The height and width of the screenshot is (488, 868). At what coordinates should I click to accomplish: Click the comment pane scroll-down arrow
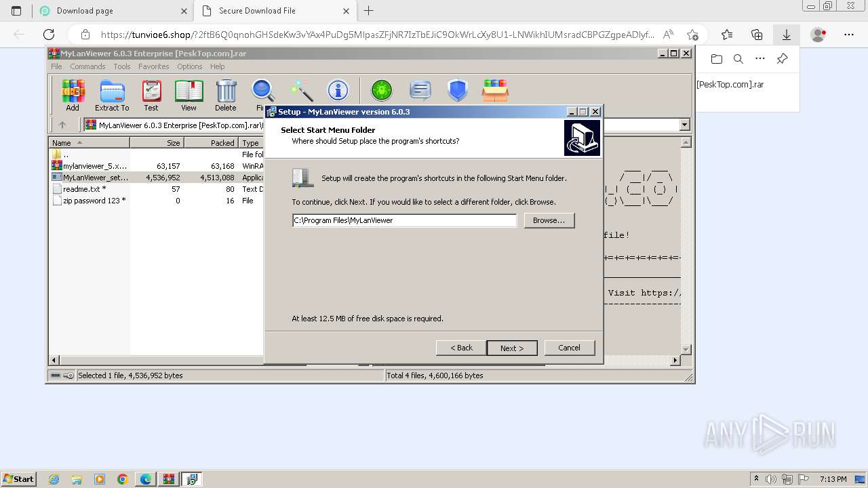[x=686, y=350]
